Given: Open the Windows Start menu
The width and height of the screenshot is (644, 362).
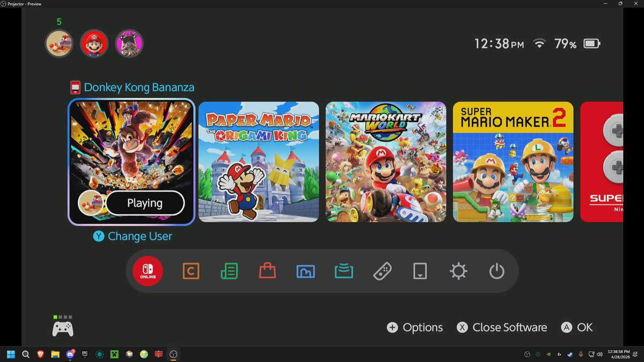Looking at the screenshot, I should click(11, 354).
